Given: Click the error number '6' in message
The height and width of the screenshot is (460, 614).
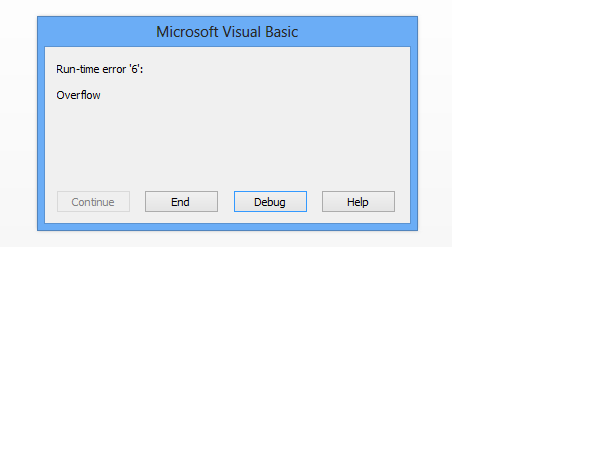Looking at the screenshot, I should [x=135, y=69].
